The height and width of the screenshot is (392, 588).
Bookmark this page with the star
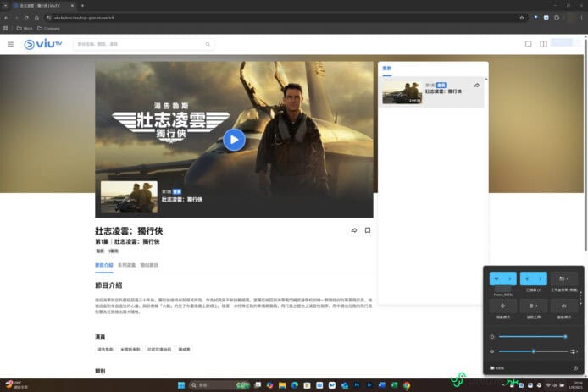tap(522, 18)
